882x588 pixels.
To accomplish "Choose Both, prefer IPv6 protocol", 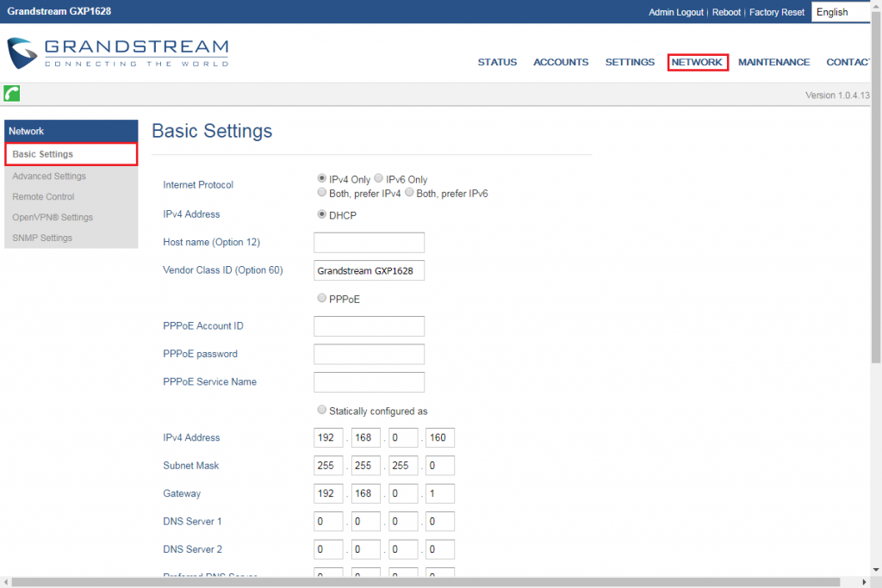I will click(x=409, y=192).
